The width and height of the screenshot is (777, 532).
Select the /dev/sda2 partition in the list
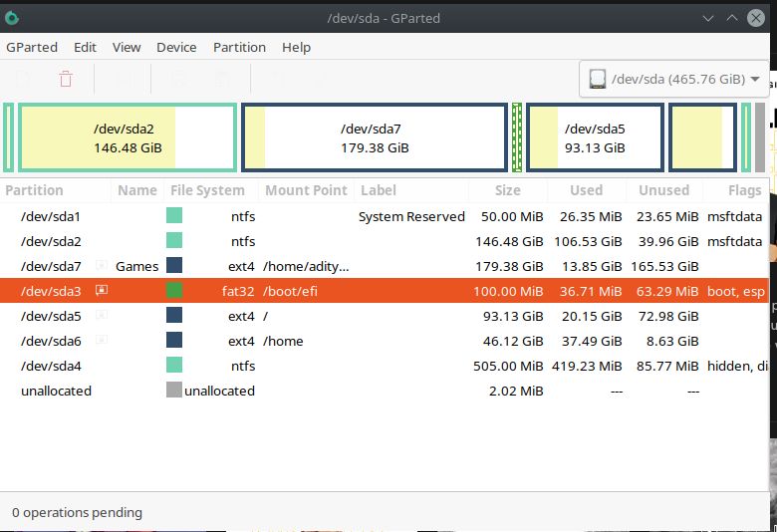(51, 241)
